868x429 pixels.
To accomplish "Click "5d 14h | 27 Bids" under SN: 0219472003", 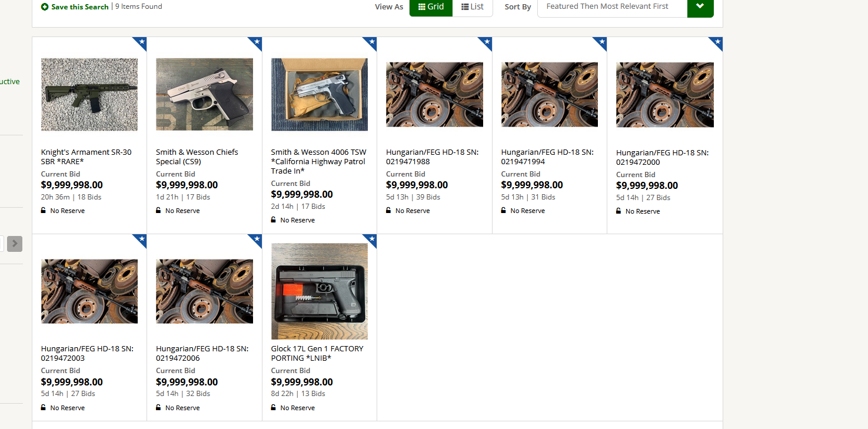I will point(68,394).
